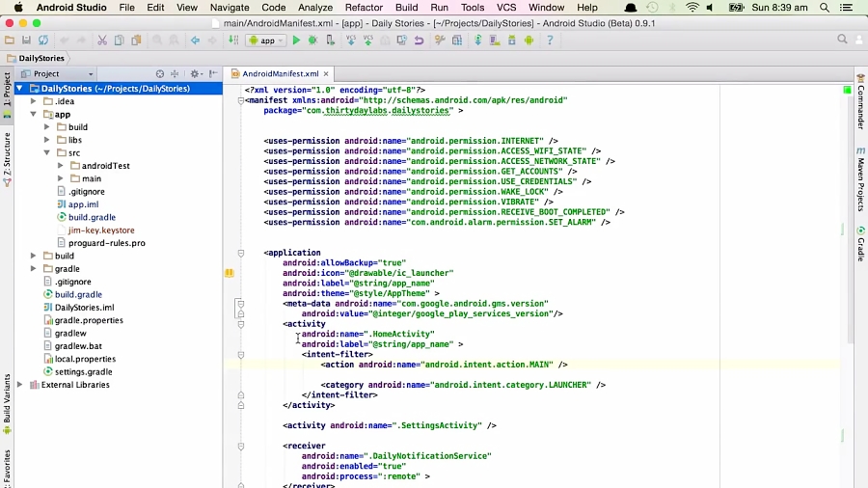The image size is (868, 488).
Task: Click the purple Revert undo icon
Action: [x=420, y=41]
